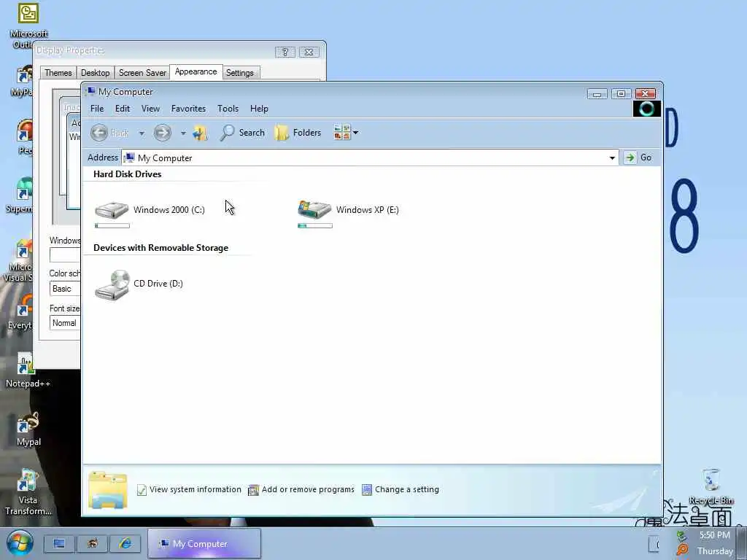747x560 pixels.
Task: Click View system information link
Action: (x=189, y=489)
